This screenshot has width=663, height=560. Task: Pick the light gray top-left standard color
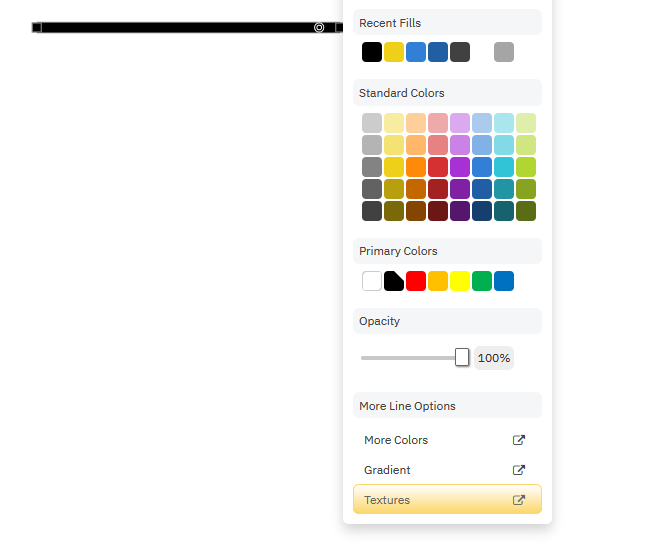[372, 123]
